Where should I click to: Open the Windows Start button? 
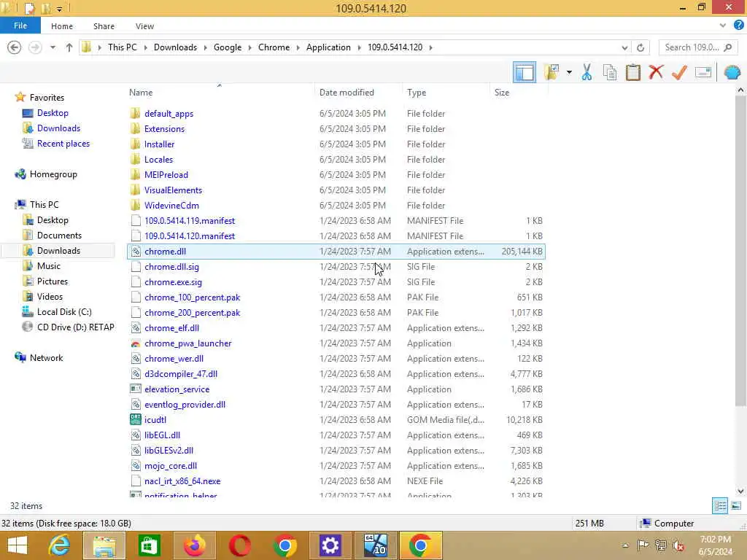tap(18, 545)
